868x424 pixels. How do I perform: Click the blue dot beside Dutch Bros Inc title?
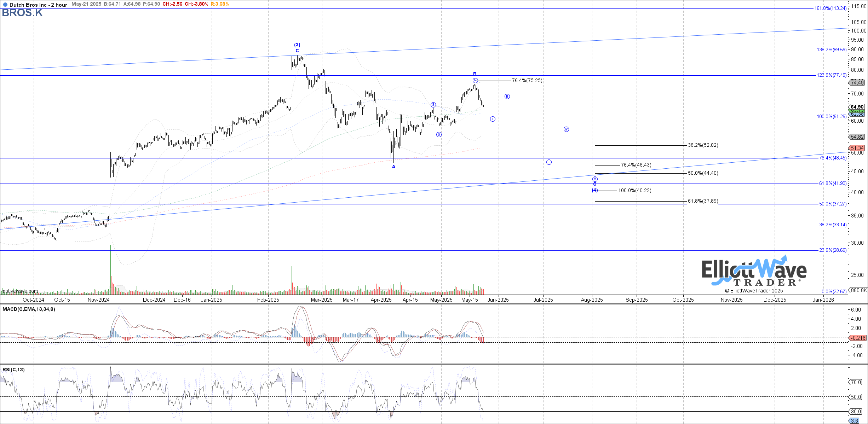coord(5,5)
